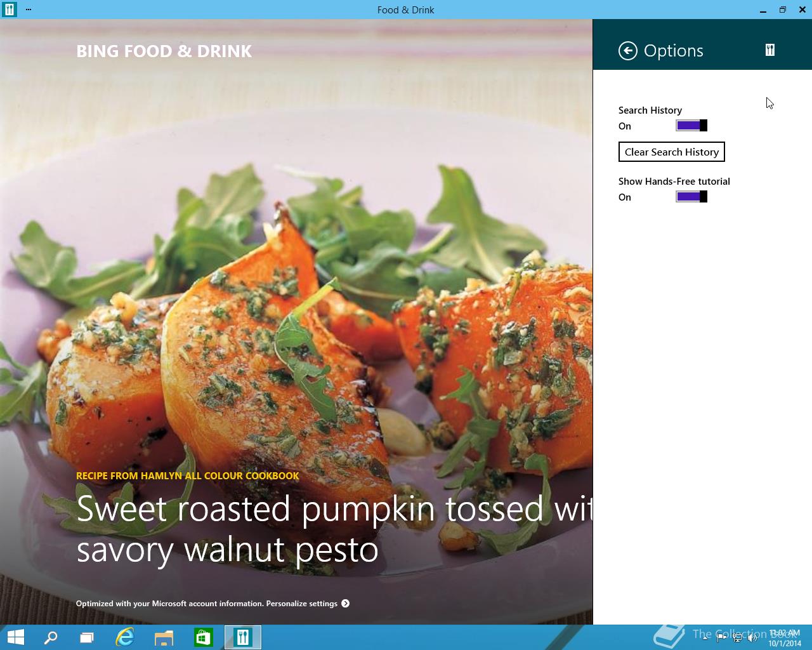This screenshot has width=812, height=650.
Task: Open Task View on the taskbar
Action: (x=87, y=637)
